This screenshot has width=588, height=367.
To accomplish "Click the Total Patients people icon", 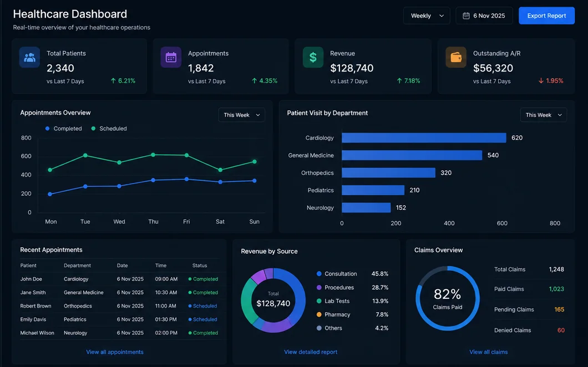I will pos(29,57).
